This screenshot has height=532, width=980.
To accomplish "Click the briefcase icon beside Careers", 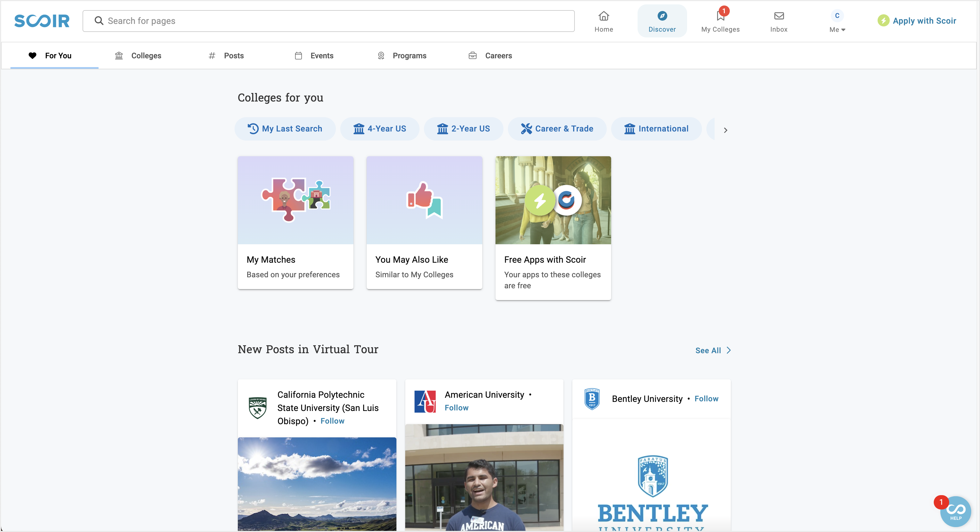I will pos(472,56).
